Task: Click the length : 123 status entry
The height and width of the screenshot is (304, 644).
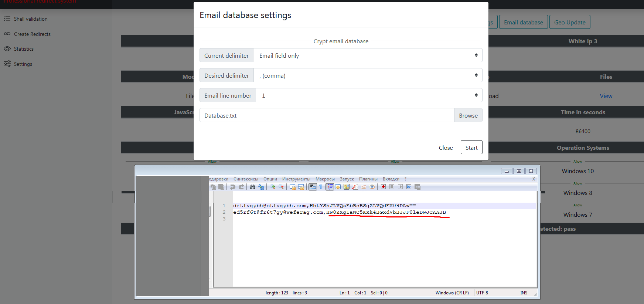Action: tap(277, 293)
